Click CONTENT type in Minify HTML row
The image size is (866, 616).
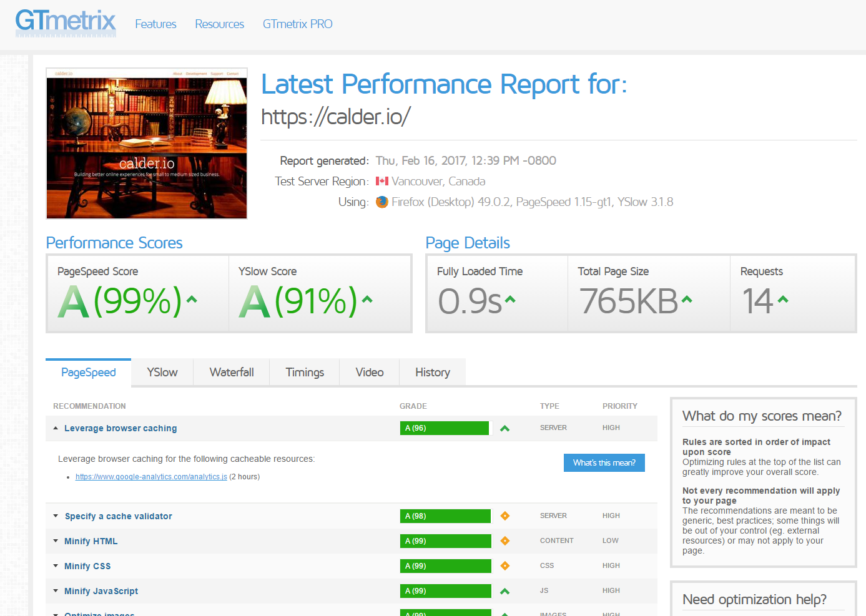click(557, 540)
